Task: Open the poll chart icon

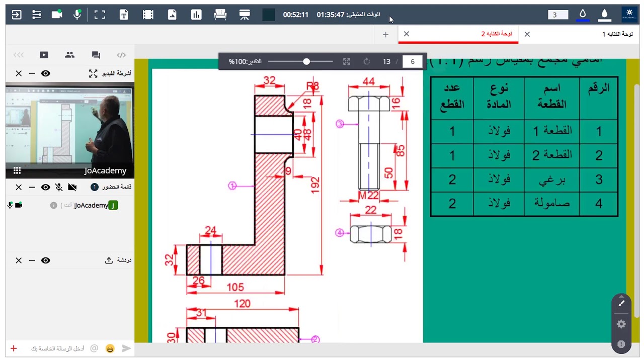Action: 196,15
